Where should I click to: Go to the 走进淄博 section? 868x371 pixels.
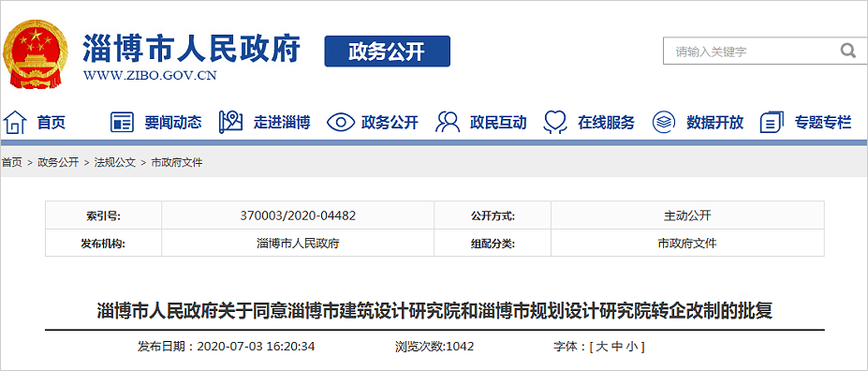coord(282,123)
